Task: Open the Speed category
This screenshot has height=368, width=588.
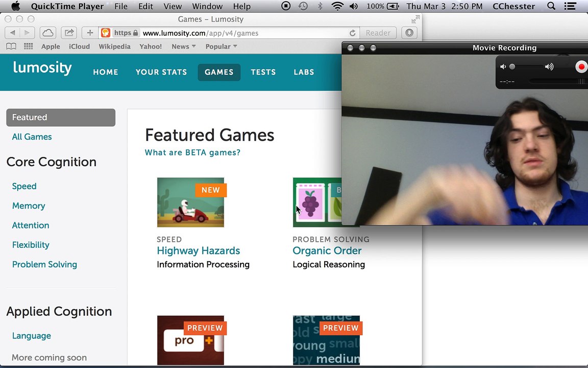Action: [x=24, y=186]
